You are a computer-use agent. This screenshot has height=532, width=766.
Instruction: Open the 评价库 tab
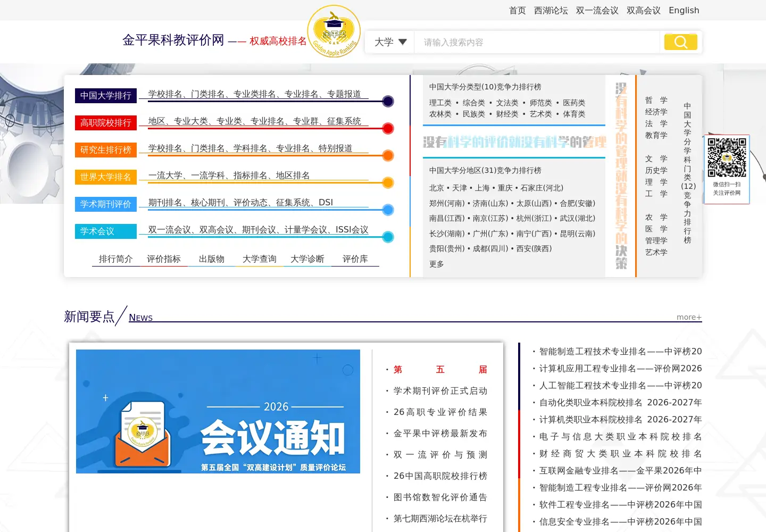(x=355, y=259)
